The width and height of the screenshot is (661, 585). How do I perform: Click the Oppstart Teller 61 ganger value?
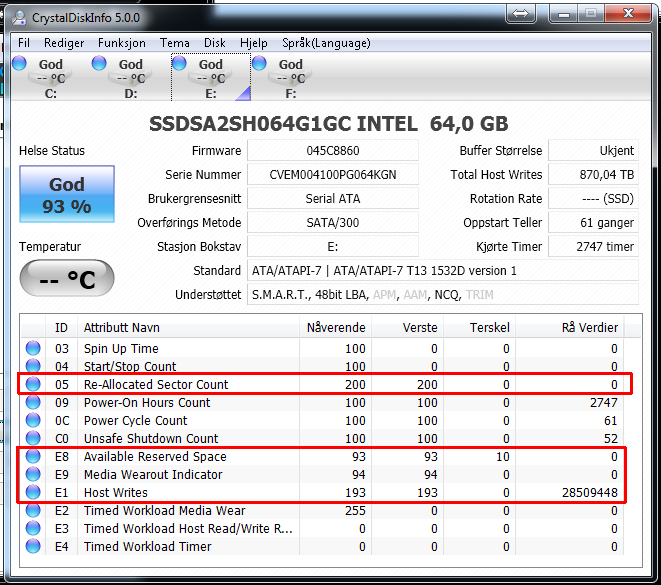coord(594,223)
